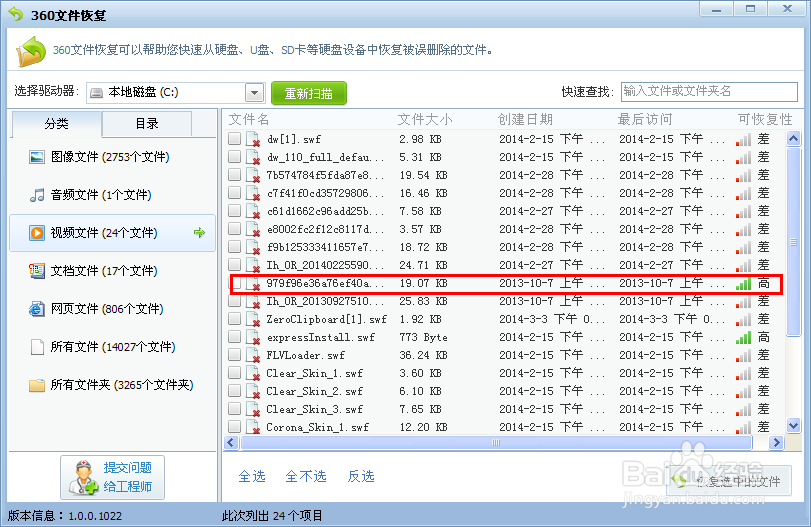Image resolution: width=811 pixels, height=527 pixels.
Task: Minimize the 360文件恢复 window
Action: 716,9
